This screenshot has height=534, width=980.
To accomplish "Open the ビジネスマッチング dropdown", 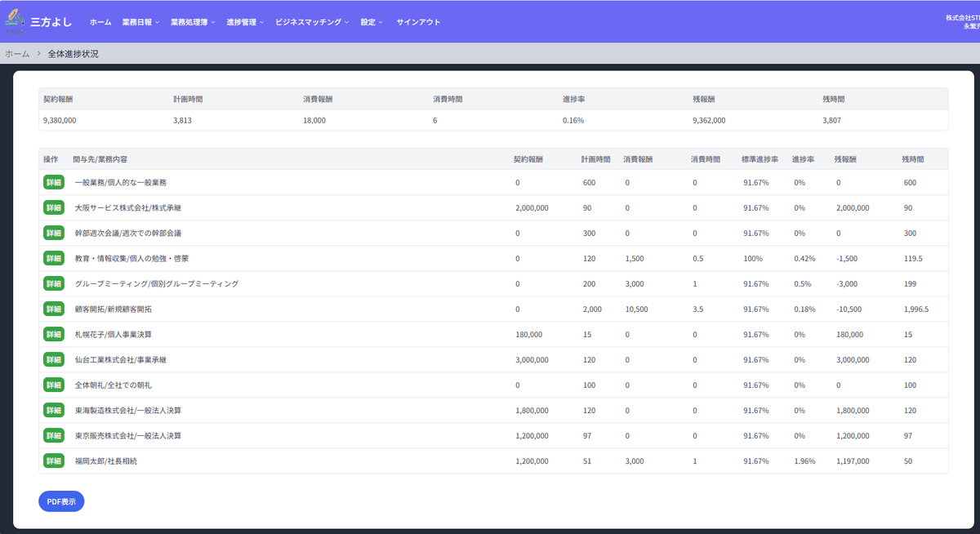I will [312, 22].
